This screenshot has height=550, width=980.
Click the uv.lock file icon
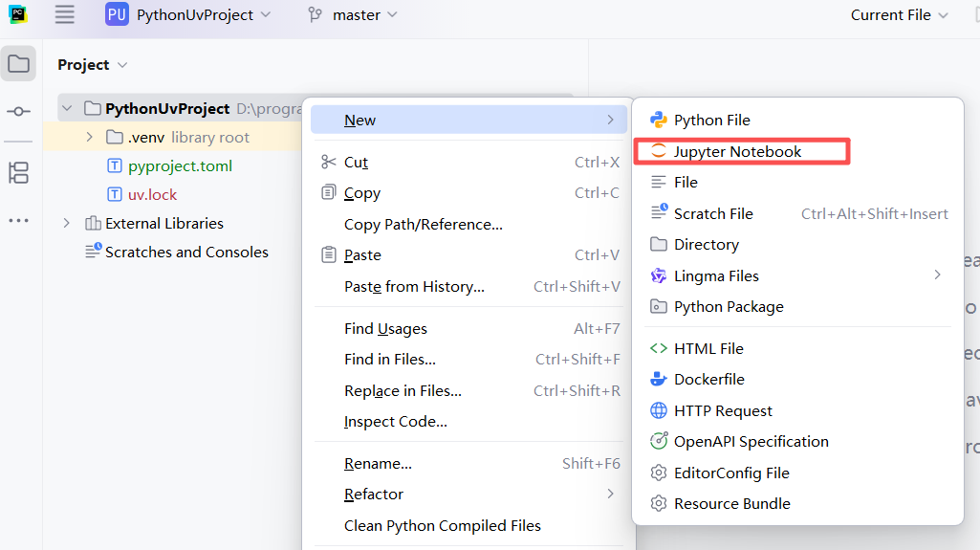(115, 194)
